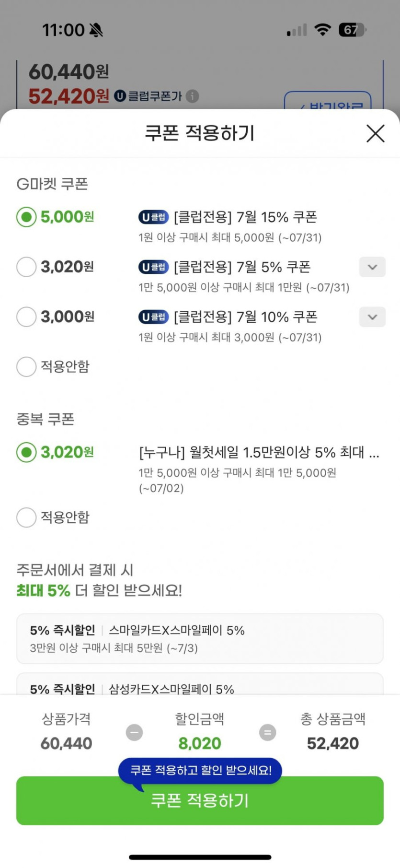Choose 적용안함 under 중복 쿠폰

[26, 517]
